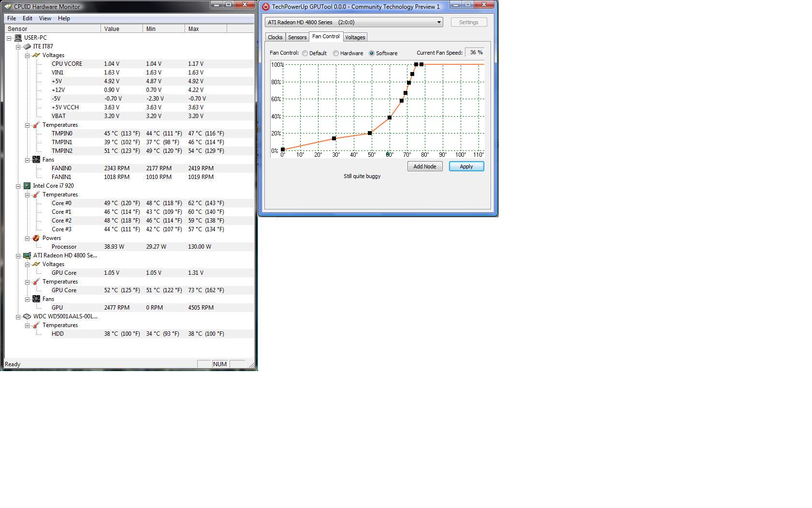Viewport: 812px width, 508px height.
Task: Select Default fan control mode
Action: [x=305, y=53]
